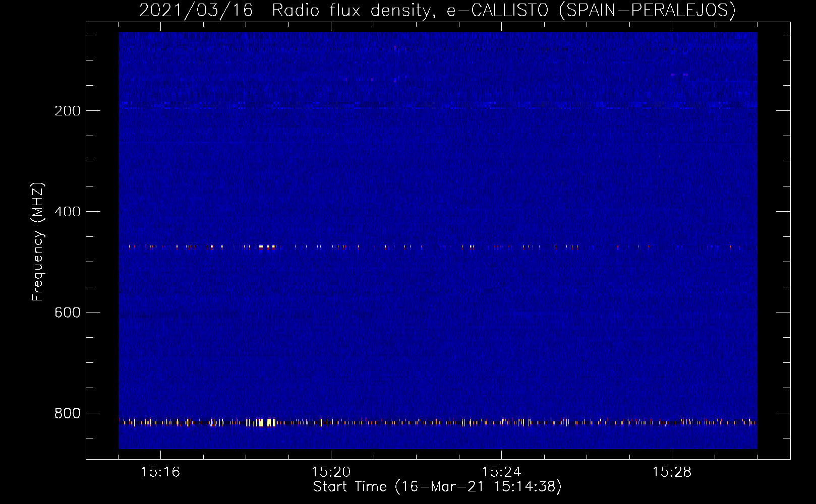Image resolution: width=816 pixels, height=504 pixels.
Task: Click the faint horizontal band near 190 MHz
Action: click(438, 105)
